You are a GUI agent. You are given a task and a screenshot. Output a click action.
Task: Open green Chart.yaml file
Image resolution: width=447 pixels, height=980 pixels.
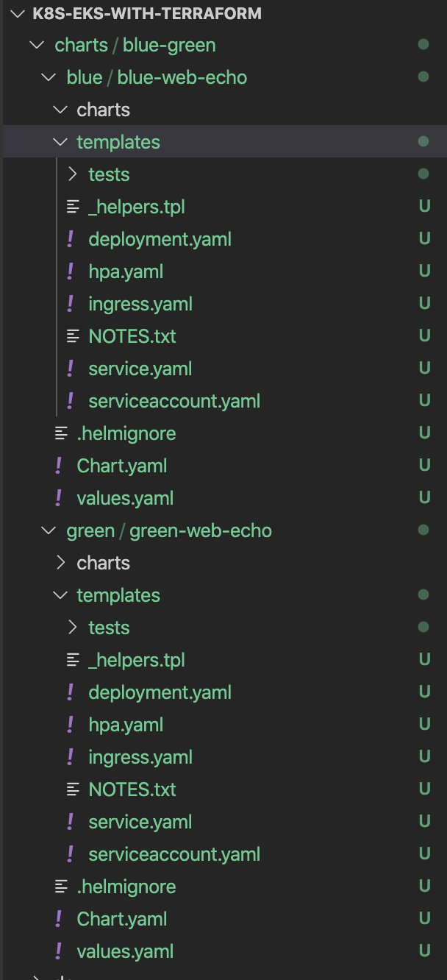(121, 919)
